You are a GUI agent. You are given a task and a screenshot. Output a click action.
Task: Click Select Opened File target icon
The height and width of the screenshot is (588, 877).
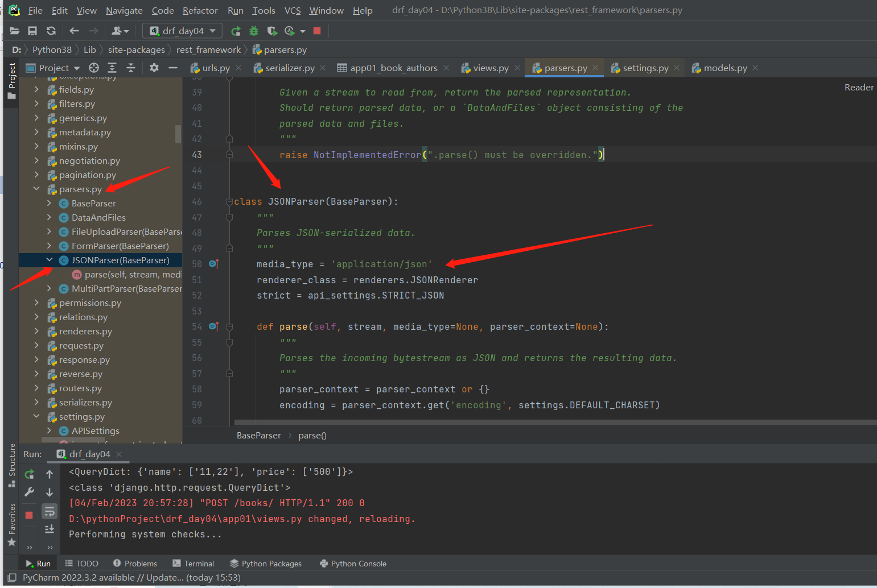[x=94, y=68]
